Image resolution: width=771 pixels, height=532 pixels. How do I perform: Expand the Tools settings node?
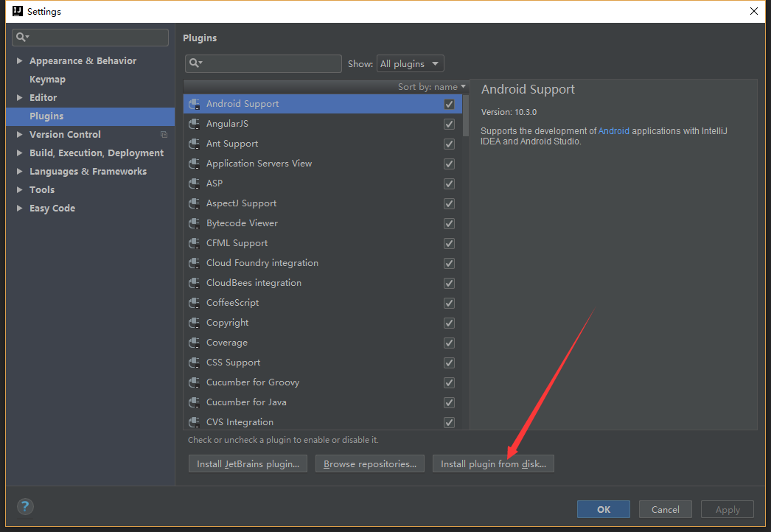point(19,190)
